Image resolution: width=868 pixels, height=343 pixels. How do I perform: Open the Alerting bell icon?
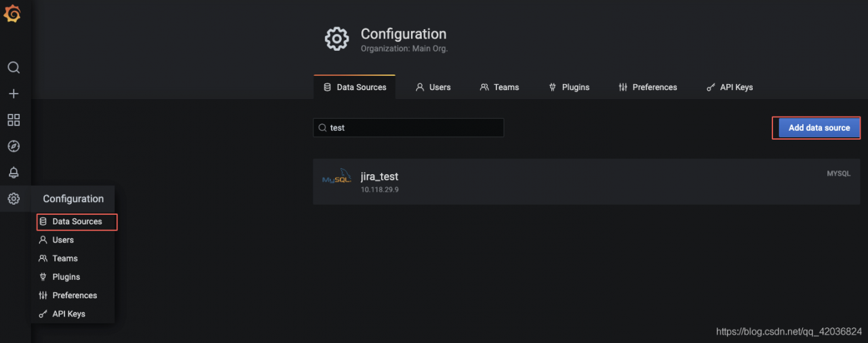coord(14,173)
